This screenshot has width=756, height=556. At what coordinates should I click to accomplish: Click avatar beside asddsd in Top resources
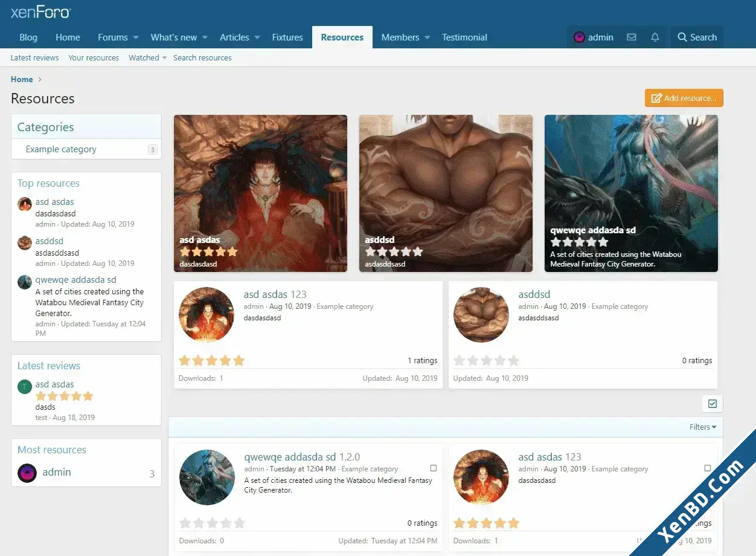25,243
